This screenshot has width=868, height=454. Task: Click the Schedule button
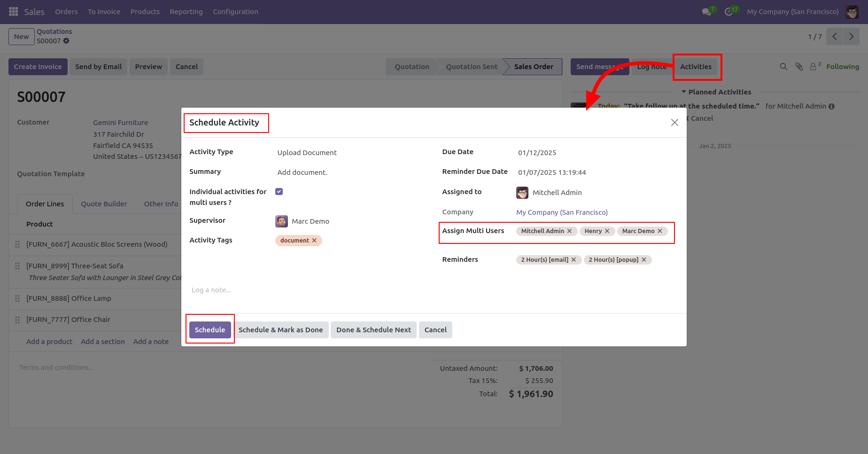[x=210, y=330]
